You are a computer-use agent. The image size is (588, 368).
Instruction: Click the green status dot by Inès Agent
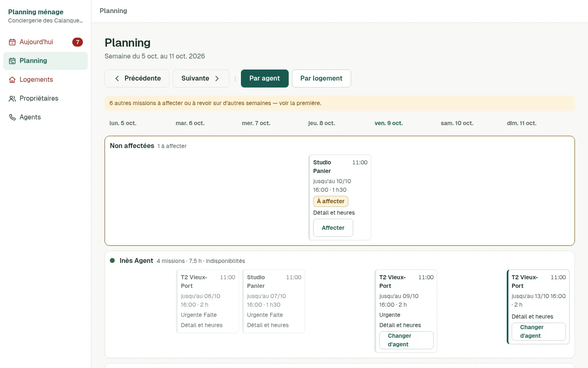112,260
